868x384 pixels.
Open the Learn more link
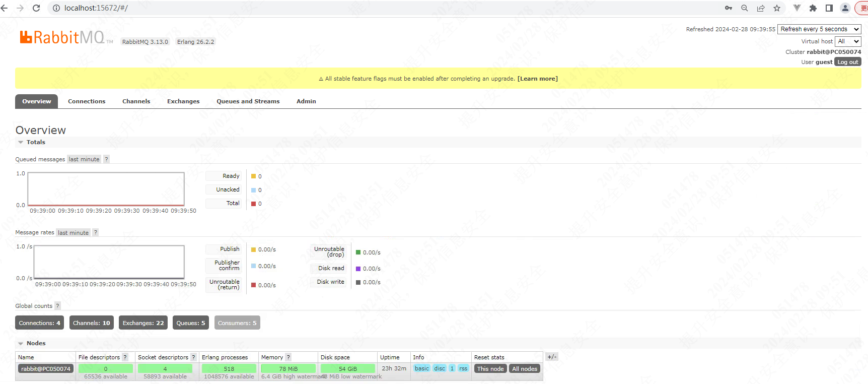point(537,79)
